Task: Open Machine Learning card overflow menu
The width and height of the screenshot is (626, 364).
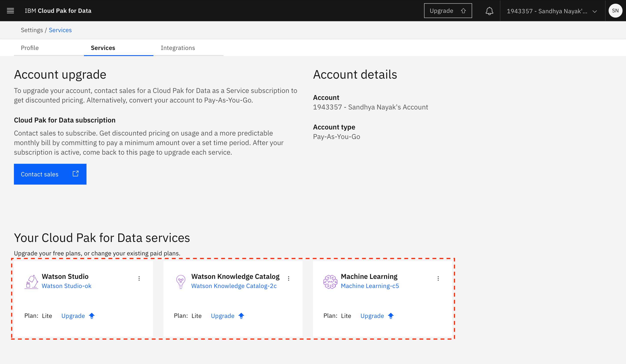Action: [438, 278]
